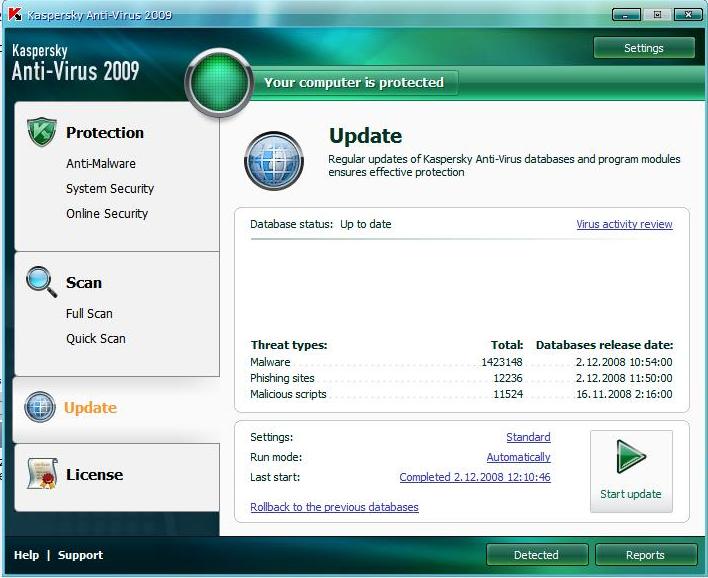708x578 pixels.
Task: Click the Malicious scripts total 11524
Action: pos(508,394)
